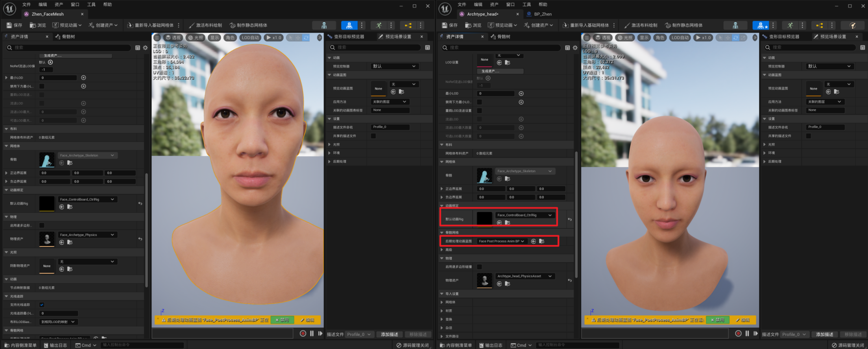Browse to Face_Archetype_Physics asset in content browser

[x=70, y=242]
